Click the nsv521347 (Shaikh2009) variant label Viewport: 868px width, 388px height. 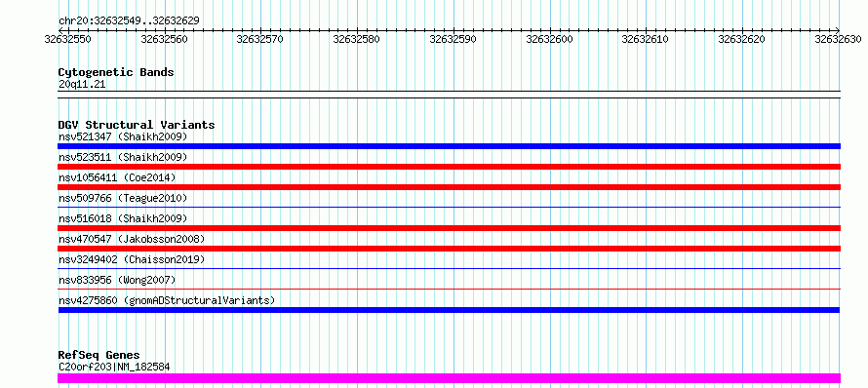pos(123,136)
